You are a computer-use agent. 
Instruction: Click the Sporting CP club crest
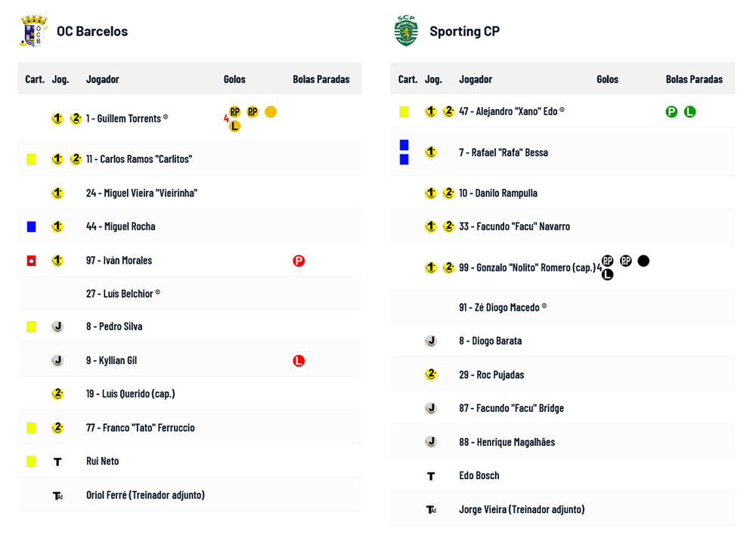406,31
